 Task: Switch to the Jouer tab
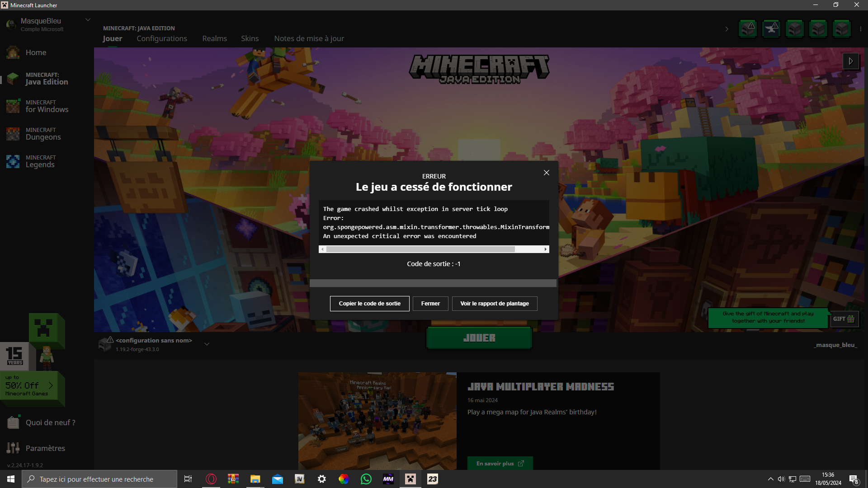112,38
